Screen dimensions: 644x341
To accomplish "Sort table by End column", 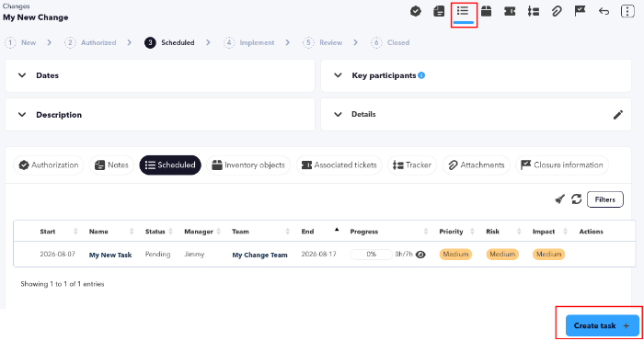I will (x=337, y=230).
